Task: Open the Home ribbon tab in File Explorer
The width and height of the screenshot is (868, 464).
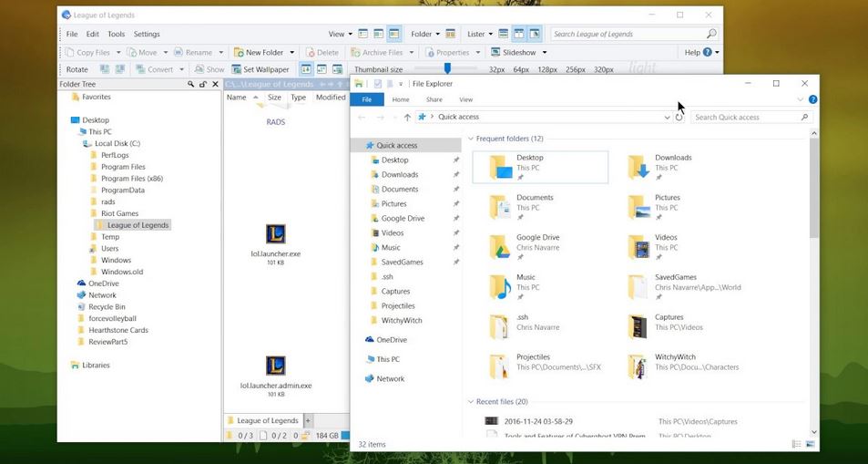Action: click(x=401, y=99)
